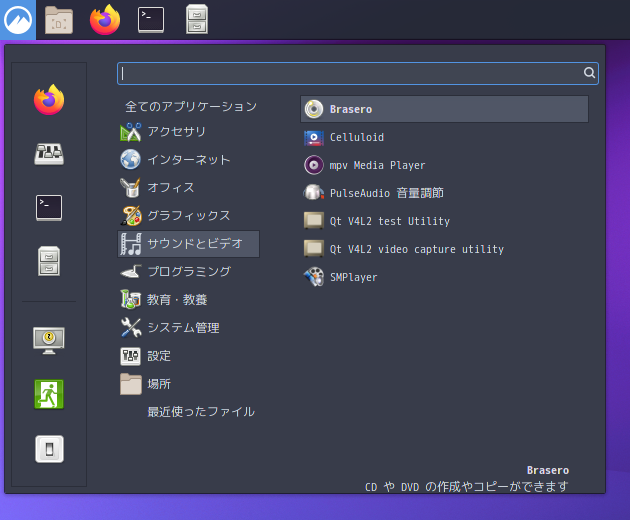This screenshot has width=630, height=520.
Task: Launch the terminal from the top panel
Action: click(x=151, y=20)
